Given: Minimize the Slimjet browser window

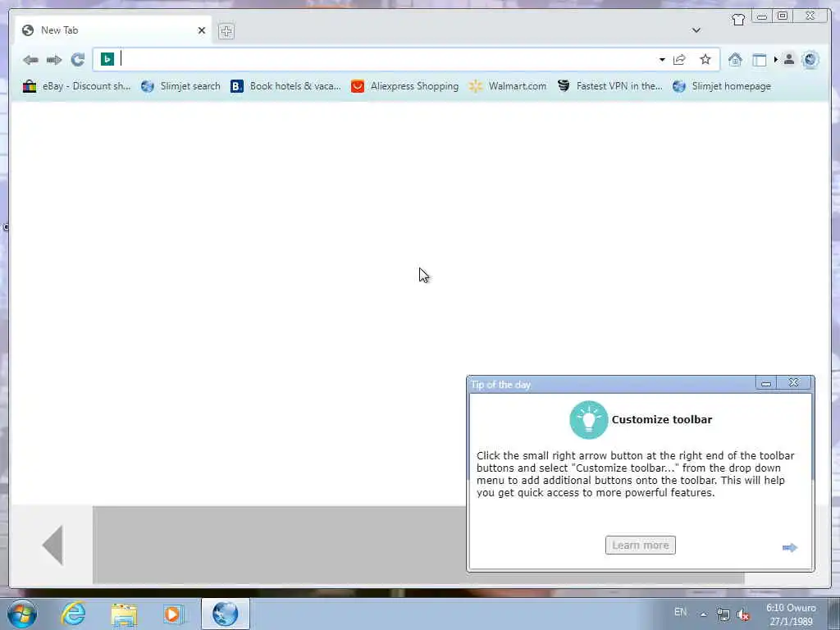Looking at the screenshot, I should pyautogui.click(x=762, y=16).
